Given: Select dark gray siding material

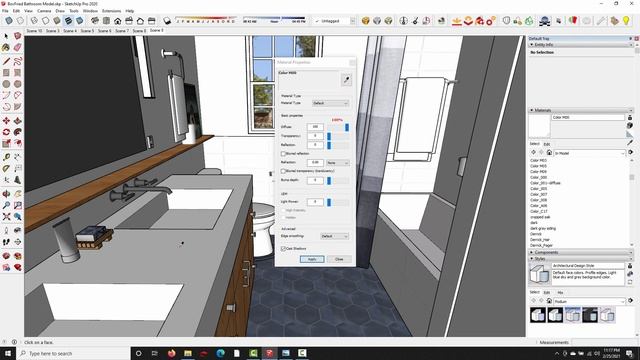Looking at the screenshot, I should click(x=543, y=228).
